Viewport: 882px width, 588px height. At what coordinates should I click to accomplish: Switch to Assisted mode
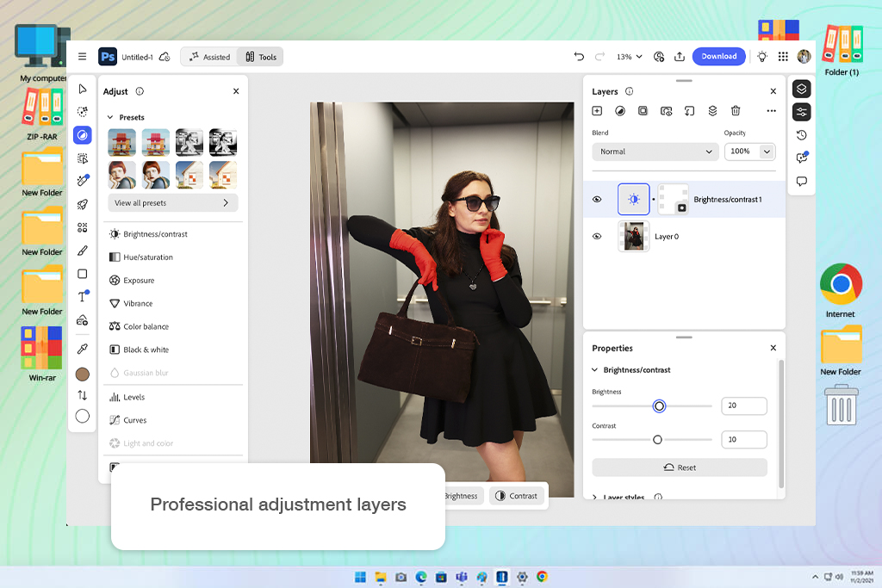coord(210,57)
